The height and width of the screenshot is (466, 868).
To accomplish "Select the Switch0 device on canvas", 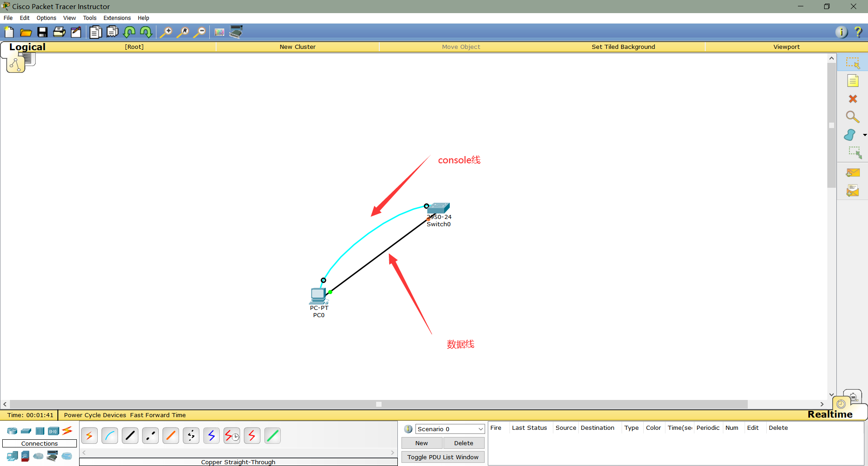I will [x=439, y=208].
